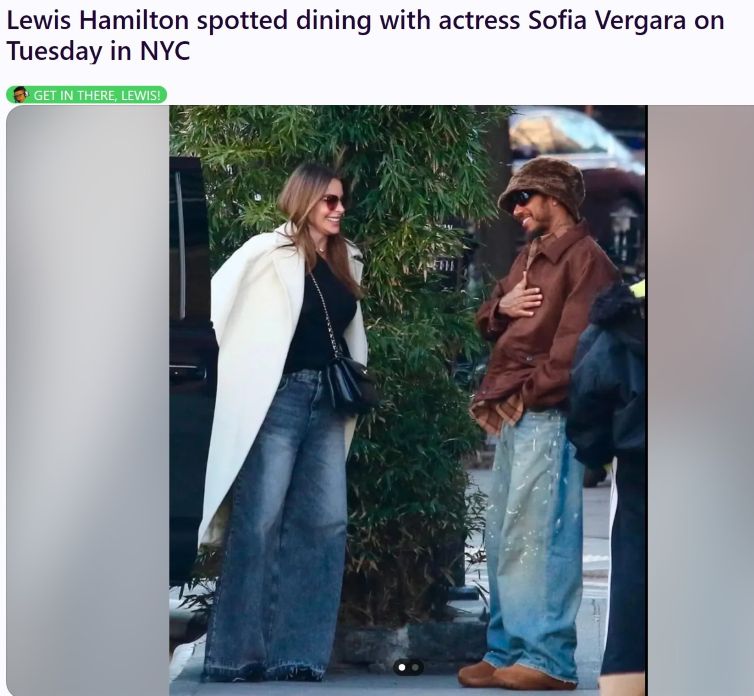Open the post titled Lewis Hamilton spotted dining
754x696 pixels.
point(365,36)
